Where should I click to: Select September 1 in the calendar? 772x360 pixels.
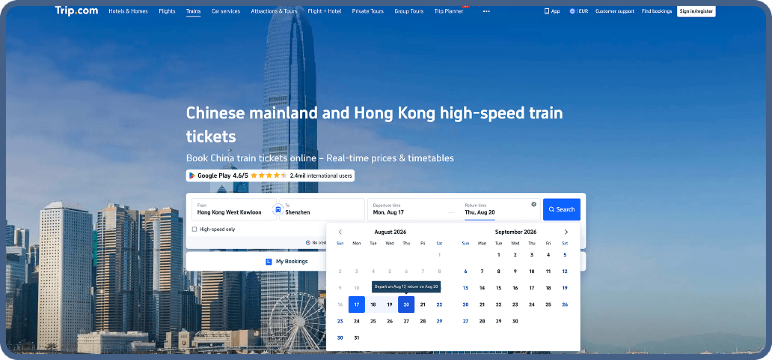pos(498,255)
